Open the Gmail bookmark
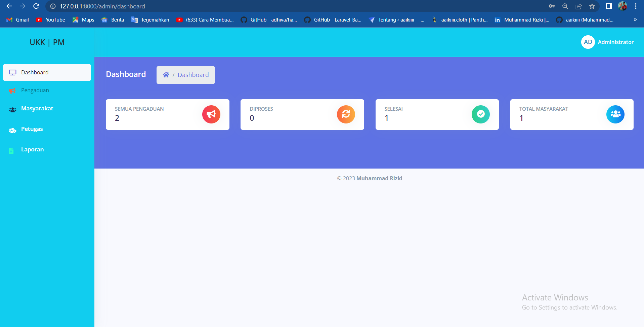The image size is (644, 327). tap(18, 20)
